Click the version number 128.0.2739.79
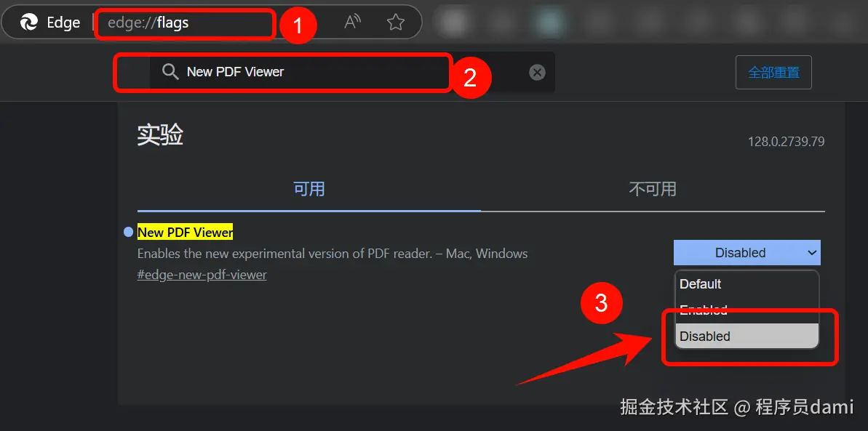Viewport: 868px width, 431px height. 786,142
